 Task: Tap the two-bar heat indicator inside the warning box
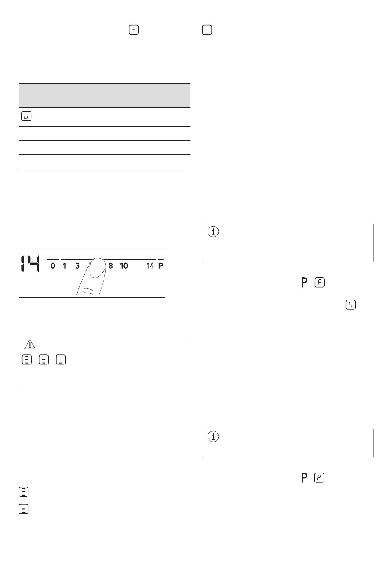(43, 359)
